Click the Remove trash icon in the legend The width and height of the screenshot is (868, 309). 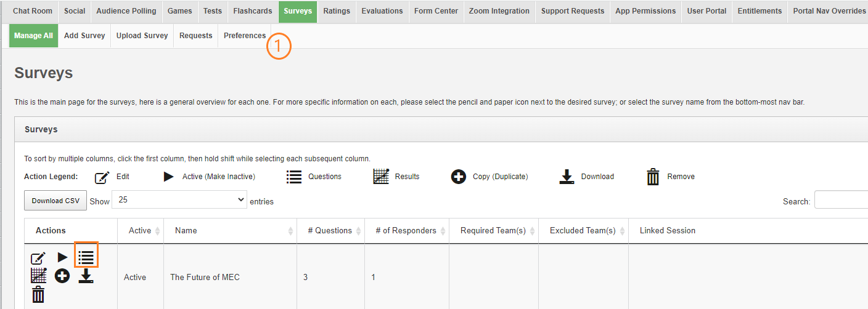tap(653, 177)
